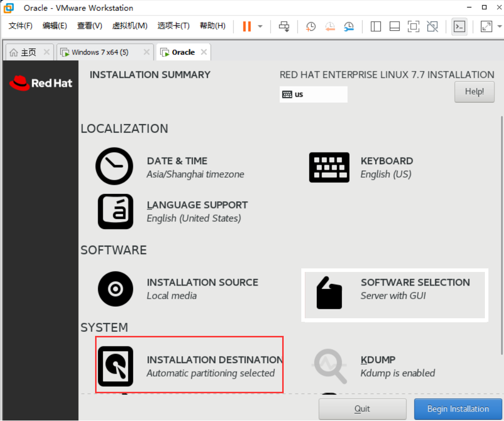Viewport: 504px width, 421px height.
Task: Open Installation Source disc icon
Action: pyautogui.click(x=115, y=289)
